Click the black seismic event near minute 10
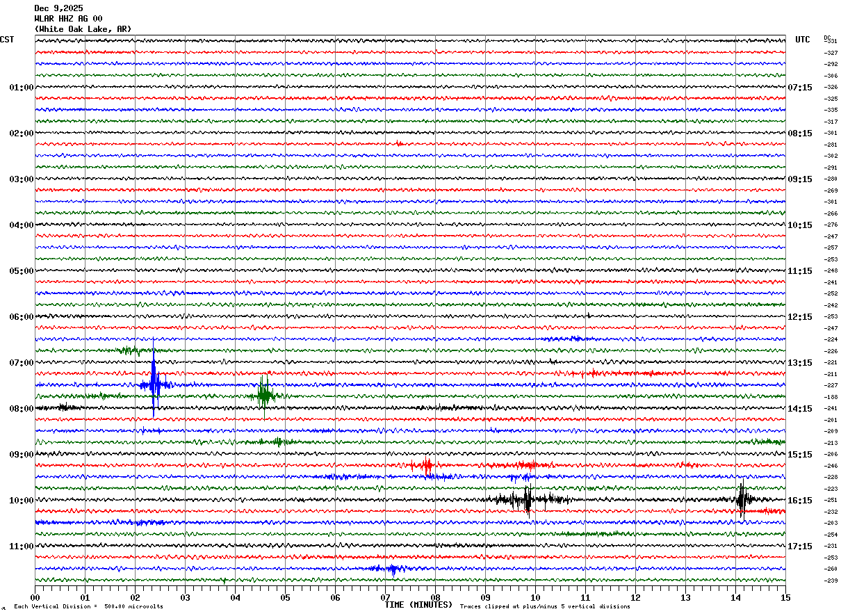Image resolution: width=841 pixels, height=616 pixels. (526, 499)
